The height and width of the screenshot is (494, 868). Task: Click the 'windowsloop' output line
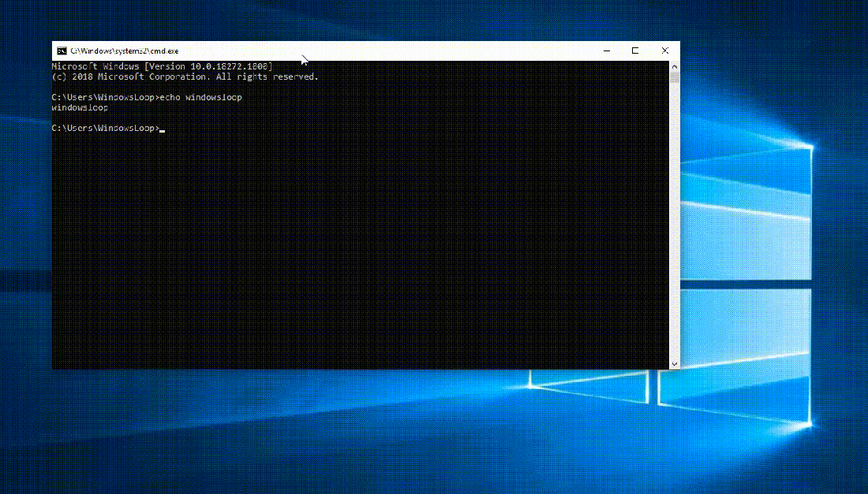click(x=80, y=107)
